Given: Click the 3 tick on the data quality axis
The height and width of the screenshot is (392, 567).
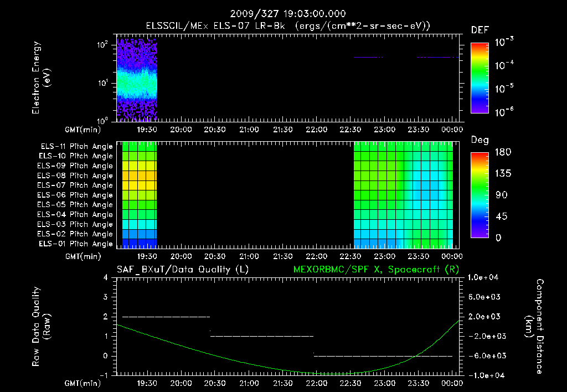Looking at the screenshot, I should click(106, 297).
